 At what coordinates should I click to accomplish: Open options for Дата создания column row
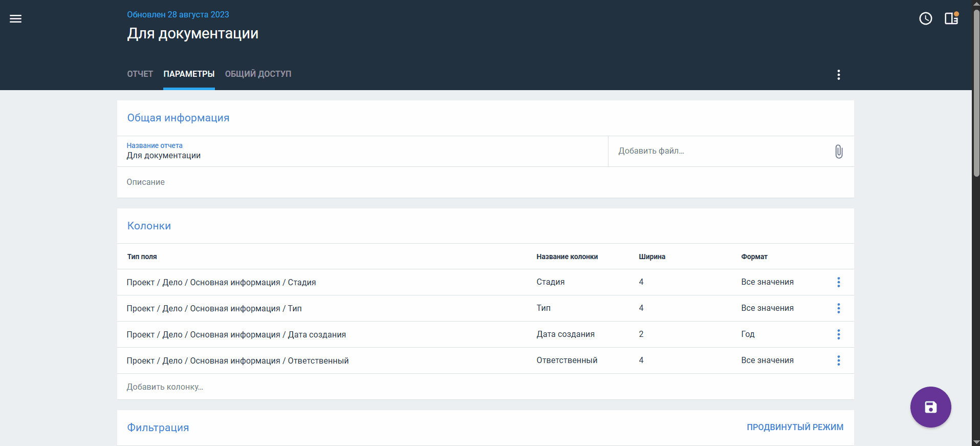(838, 334)
